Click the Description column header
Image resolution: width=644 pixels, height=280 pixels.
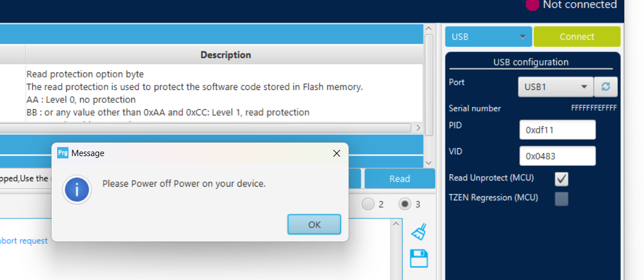click(225, 55)
